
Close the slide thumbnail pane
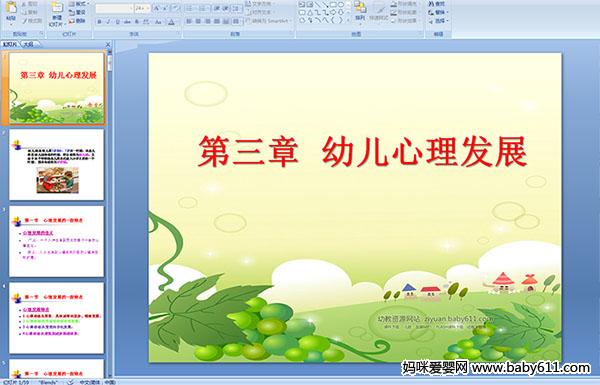(108, 44)
